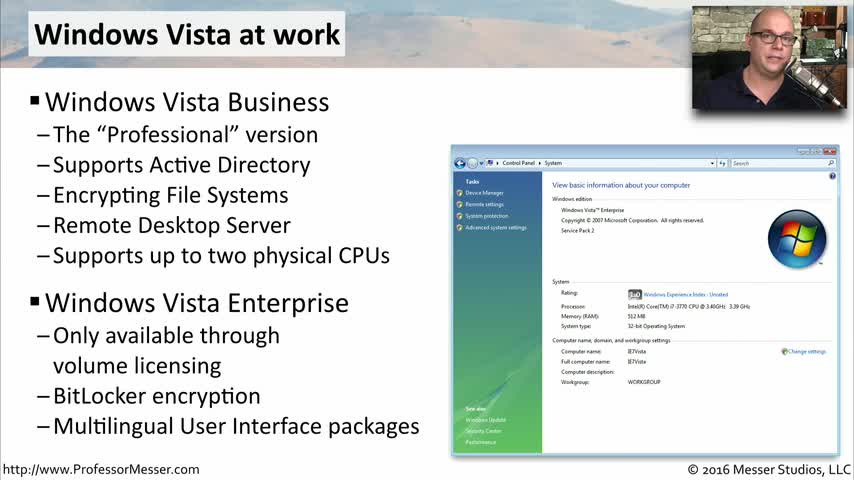
Task: Open the Windows Experience Index Unrated link
Action: click(x=686, y=294)
